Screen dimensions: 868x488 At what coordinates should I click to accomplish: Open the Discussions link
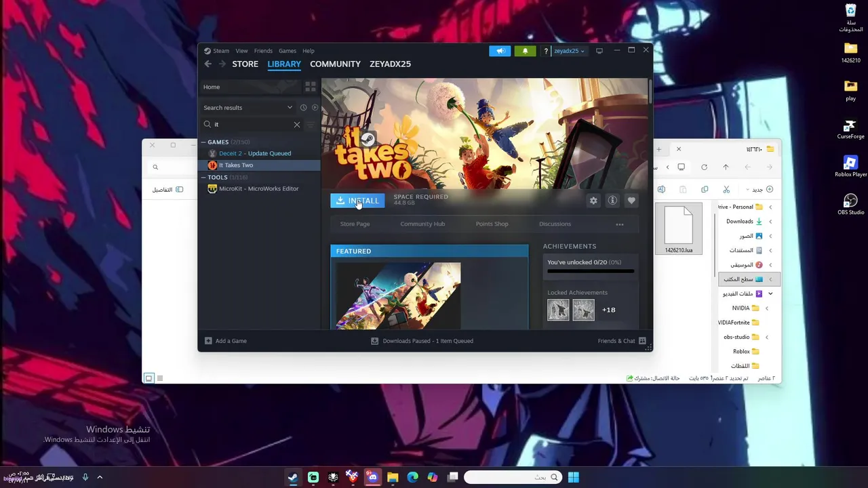[555, 224]
